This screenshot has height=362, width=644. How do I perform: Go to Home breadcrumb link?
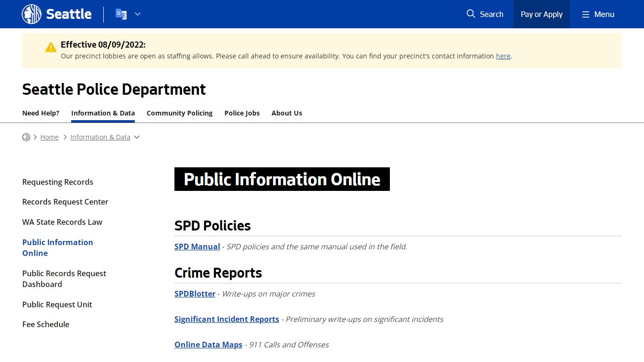(50, 137)
